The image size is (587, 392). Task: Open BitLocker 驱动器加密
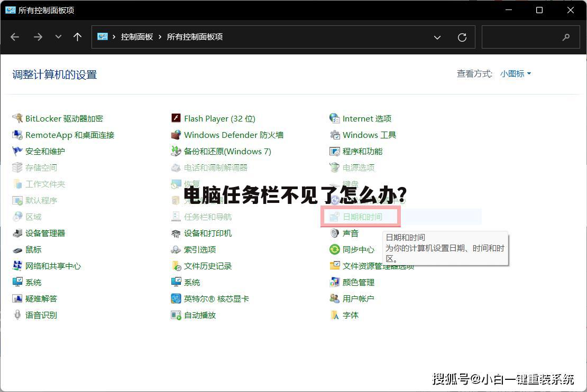[x=63, y=118]
